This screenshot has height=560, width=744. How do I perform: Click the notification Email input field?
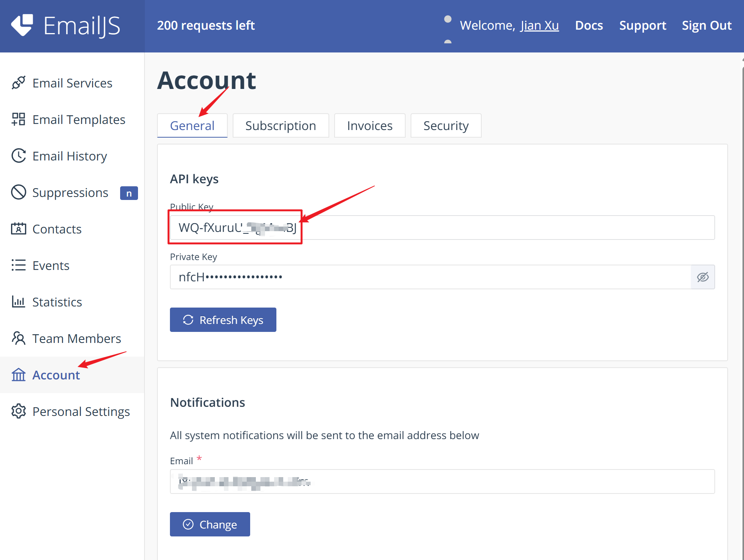point(442,482)
